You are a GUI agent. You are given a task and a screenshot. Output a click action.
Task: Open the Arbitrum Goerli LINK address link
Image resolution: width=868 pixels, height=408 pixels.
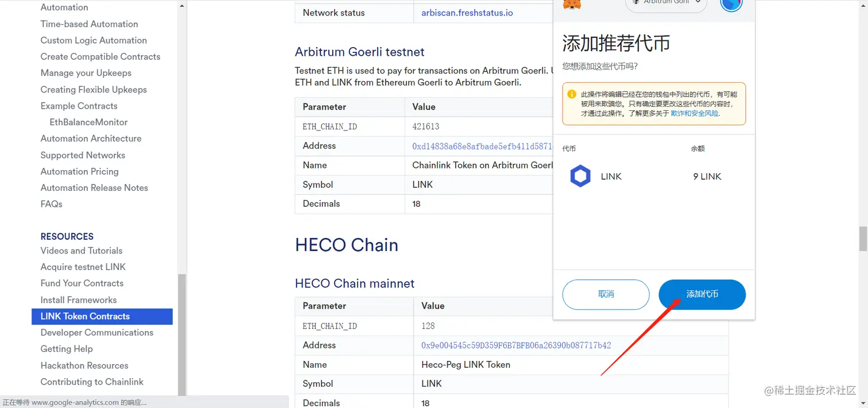(x=482, y=147)
